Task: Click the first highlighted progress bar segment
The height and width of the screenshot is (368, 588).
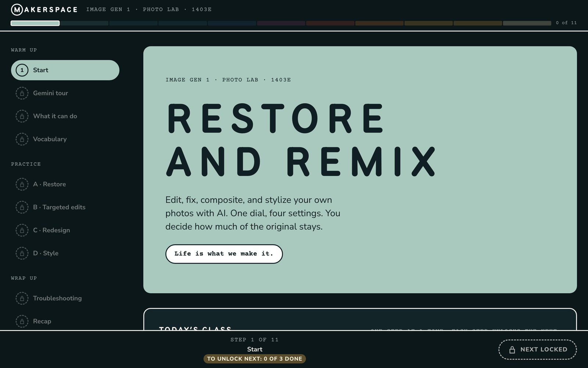Action: point(35,23)
